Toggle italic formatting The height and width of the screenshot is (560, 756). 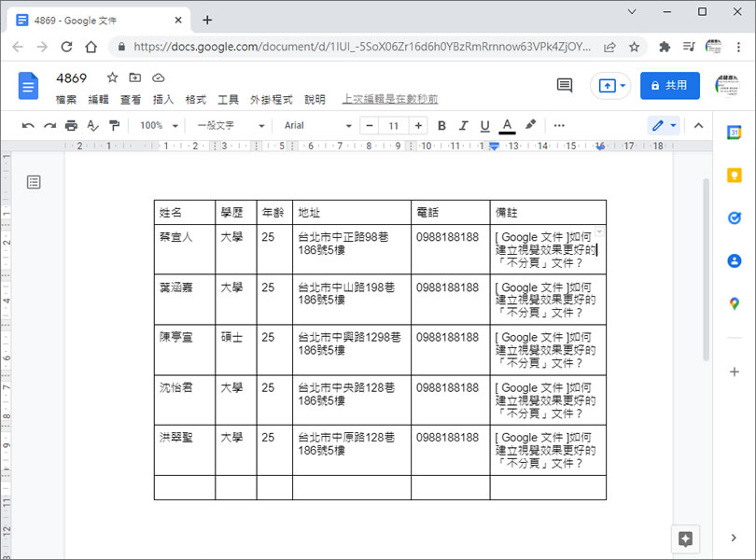463,126
